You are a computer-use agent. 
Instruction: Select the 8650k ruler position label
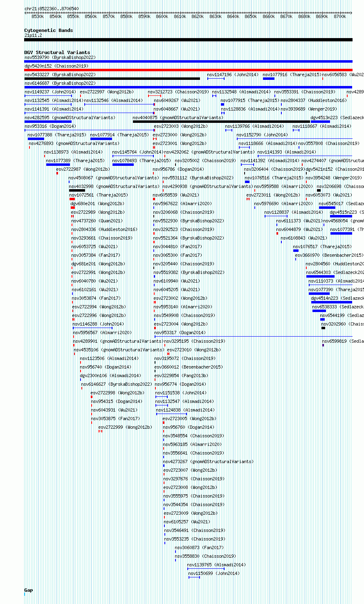coord(251,17)
